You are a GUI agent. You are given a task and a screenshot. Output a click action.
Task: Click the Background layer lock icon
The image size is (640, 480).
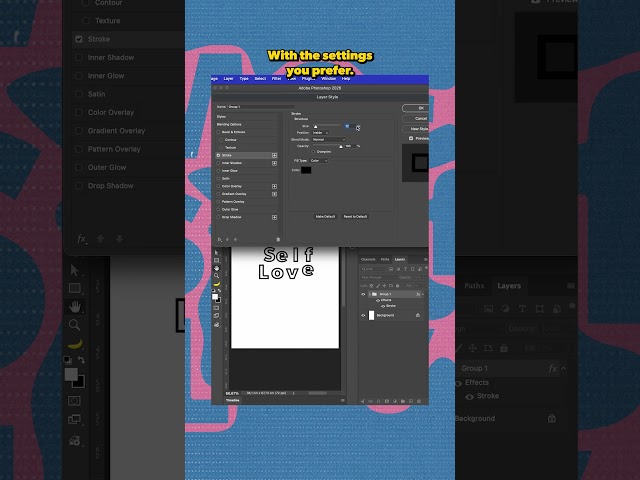(x=418, y=316)
